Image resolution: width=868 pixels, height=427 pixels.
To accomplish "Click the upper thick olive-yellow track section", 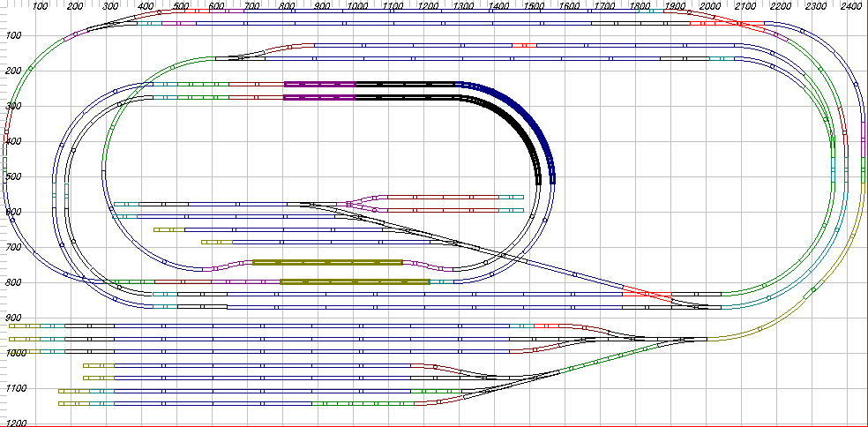I will (x=327, y=262).
